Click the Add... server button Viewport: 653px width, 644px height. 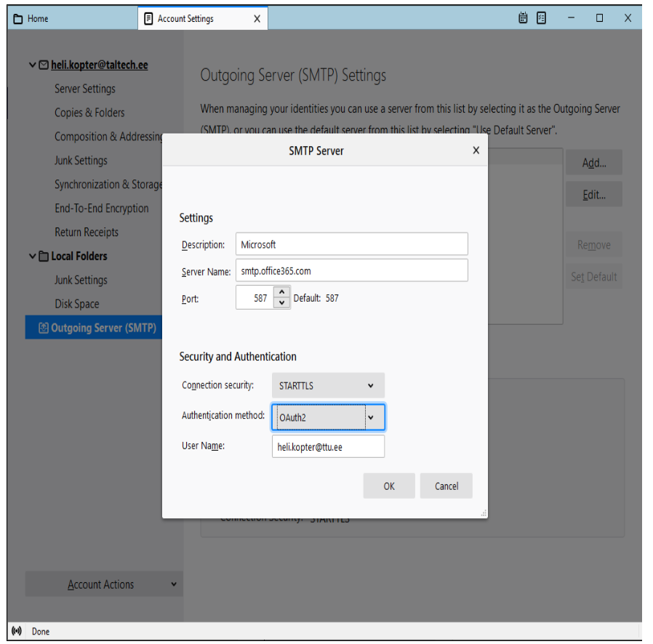pyautogui.click(x=594, y=162)
